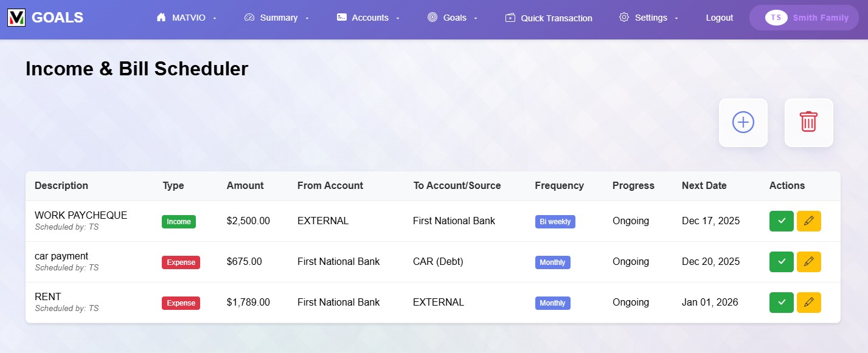
Task: Click the Logout link
Action: [719, 18]
